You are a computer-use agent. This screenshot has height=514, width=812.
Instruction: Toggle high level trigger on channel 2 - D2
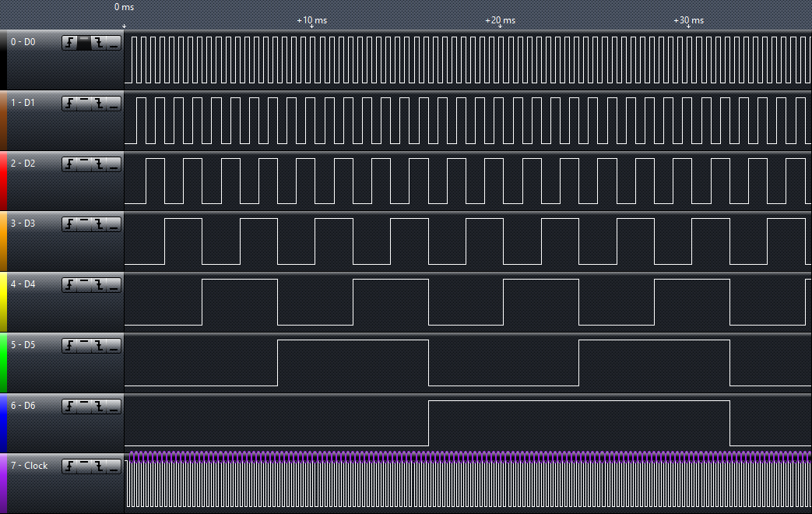[x=84, y=164]
